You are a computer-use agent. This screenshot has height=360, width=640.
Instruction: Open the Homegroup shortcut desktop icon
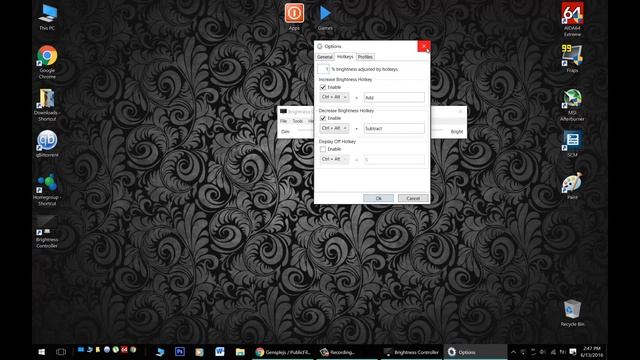tap(47, 189)
